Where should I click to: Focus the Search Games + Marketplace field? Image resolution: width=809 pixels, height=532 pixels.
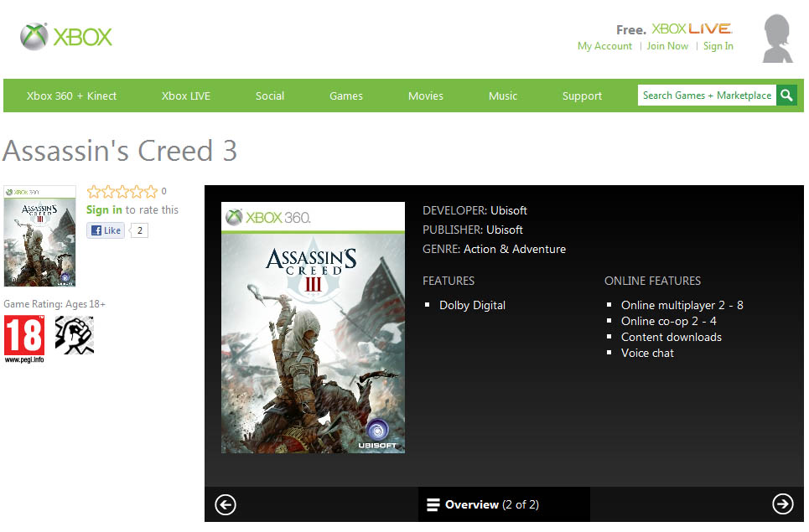707,96
